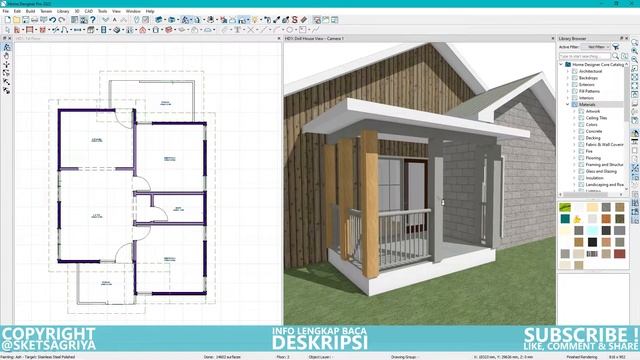Screen dimensions: 640x360
Task: Click the wooden porch column in 3D view
Action: tap(370, 204)
